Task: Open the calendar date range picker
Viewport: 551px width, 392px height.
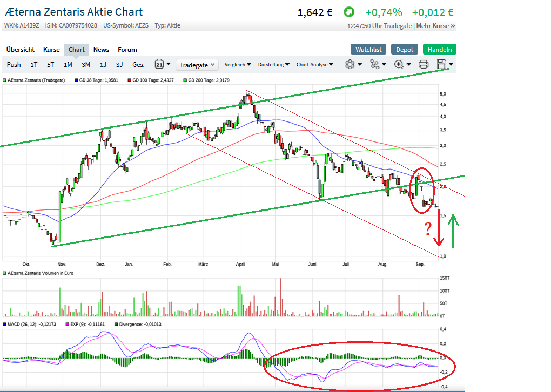Action: (159, 65)
